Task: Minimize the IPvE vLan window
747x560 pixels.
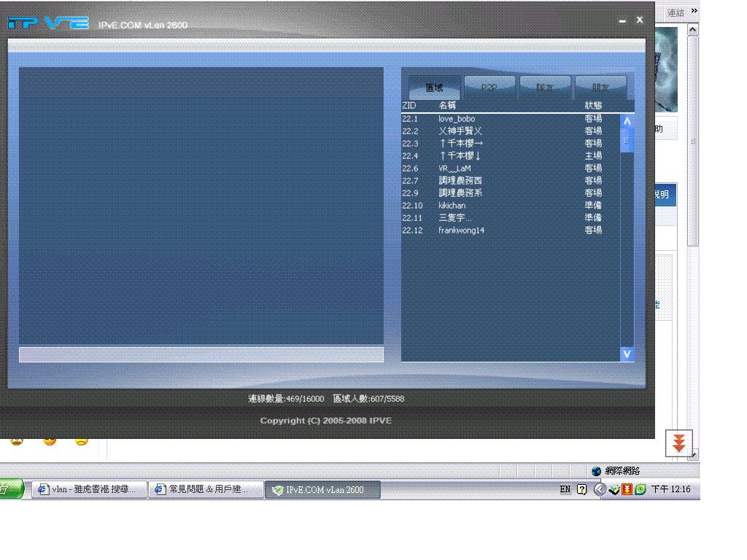Action: (622, 20)
